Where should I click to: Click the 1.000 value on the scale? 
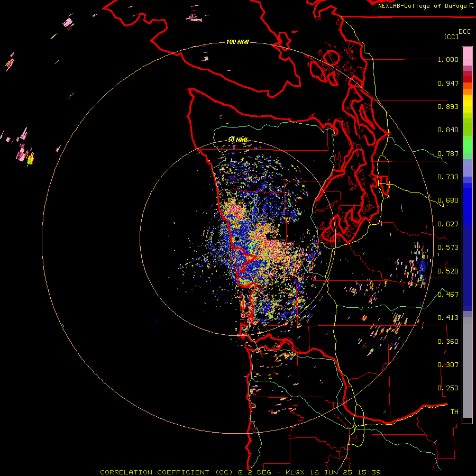click(448, 59)
